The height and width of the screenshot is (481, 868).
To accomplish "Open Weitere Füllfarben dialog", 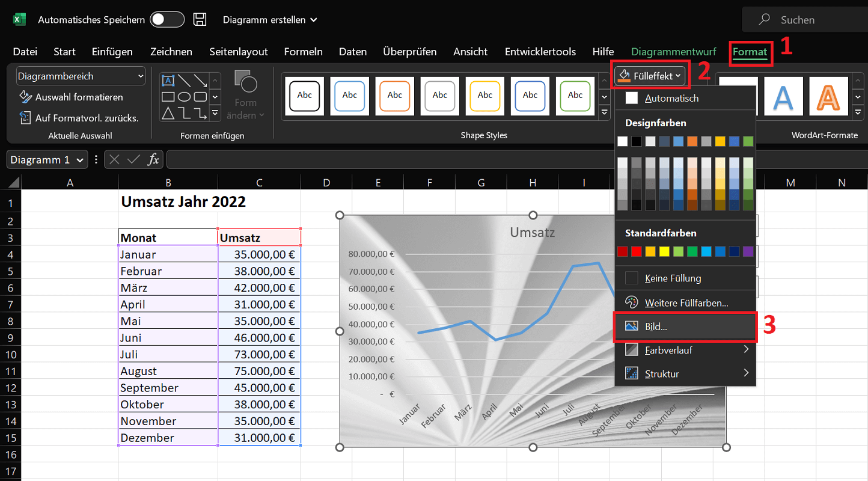I will [685, 302].
